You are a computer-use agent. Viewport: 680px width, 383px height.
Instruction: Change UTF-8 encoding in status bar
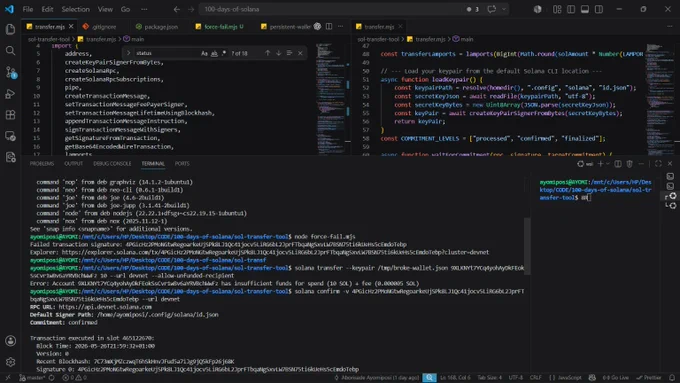coord(516,377)
